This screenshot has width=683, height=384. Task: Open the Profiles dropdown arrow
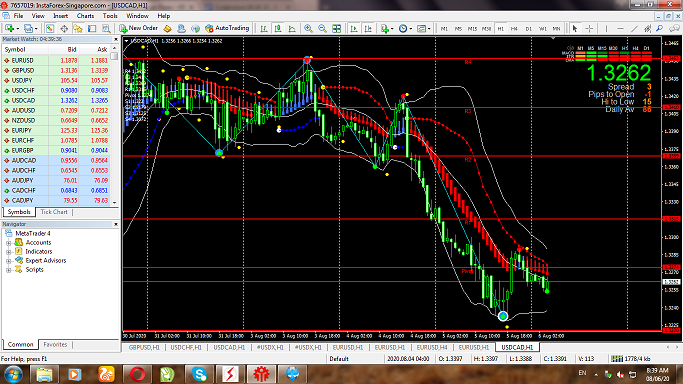click(36, 28)
